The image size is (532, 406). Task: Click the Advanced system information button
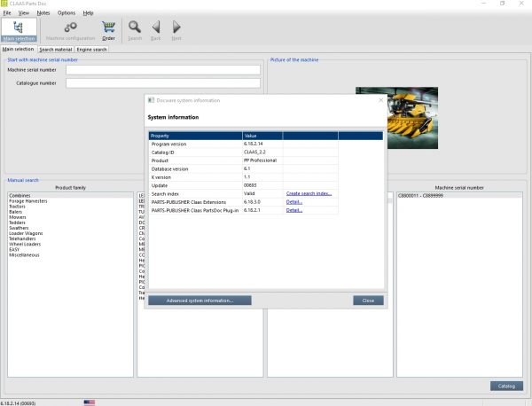tap(199, 301)
